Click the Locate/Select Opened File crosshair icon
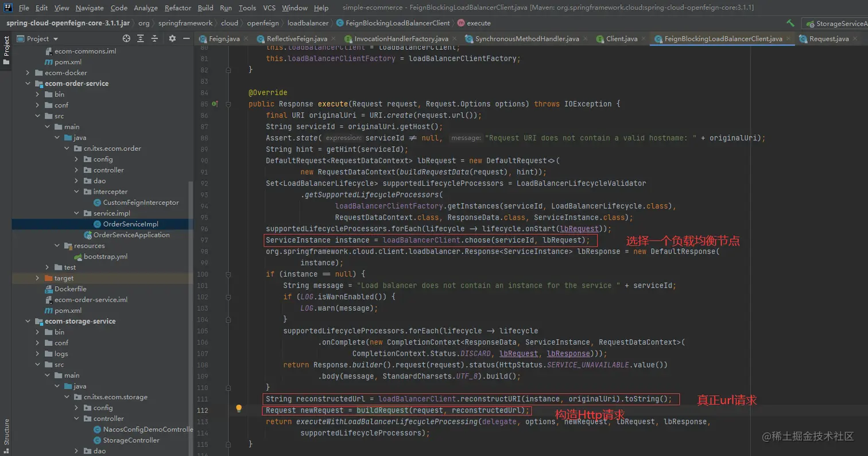 (x=127, y=38)
